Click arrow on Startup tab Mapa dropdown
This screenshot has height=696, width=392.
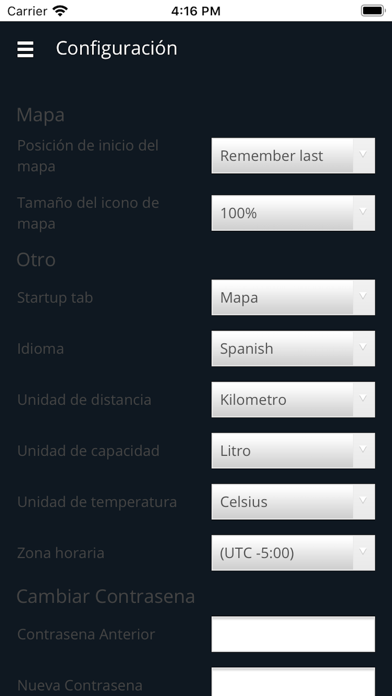[363, 297]
